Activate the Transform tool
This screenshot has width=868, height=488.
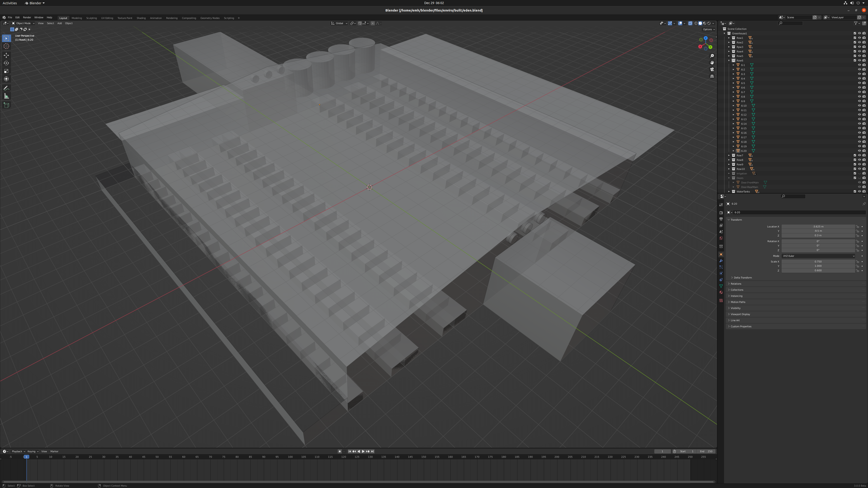(6, 79)
